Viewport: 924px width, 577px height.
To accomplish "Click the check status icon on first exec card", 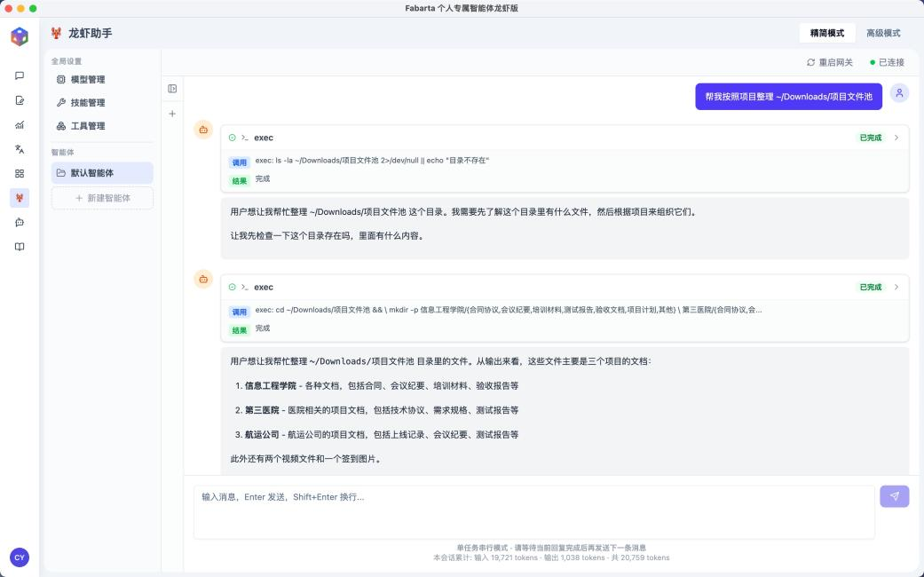I will 233,138.
